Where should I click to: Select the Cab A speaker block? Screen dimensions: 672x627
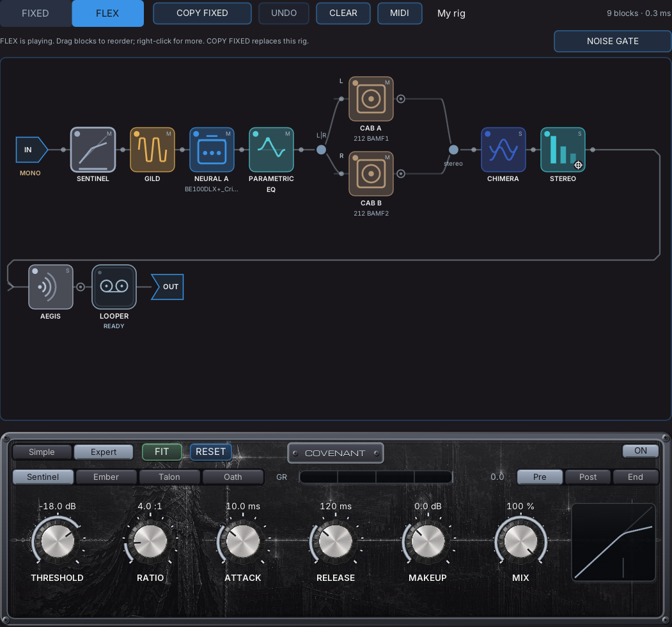point(371,99)
